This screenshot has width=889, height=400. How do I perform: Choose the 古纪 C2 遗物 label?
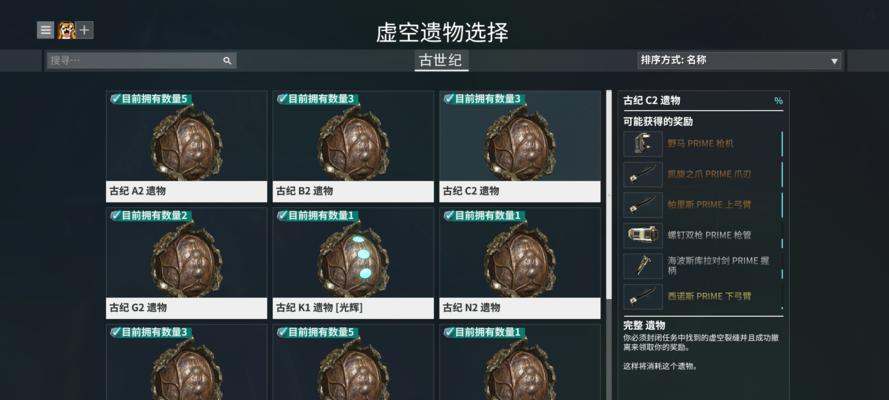pyautogui.click(x=471, y=192)
